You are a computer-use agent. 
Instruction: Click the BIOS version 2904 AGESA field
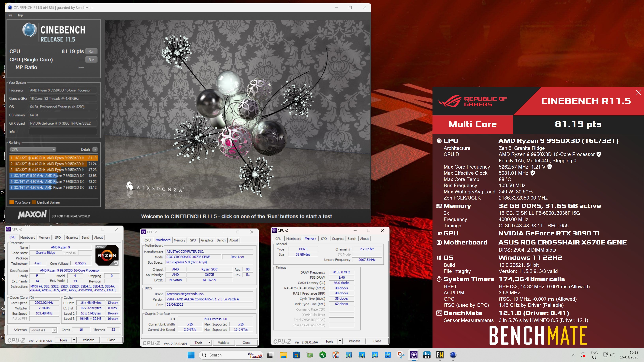tap(209, 299)
